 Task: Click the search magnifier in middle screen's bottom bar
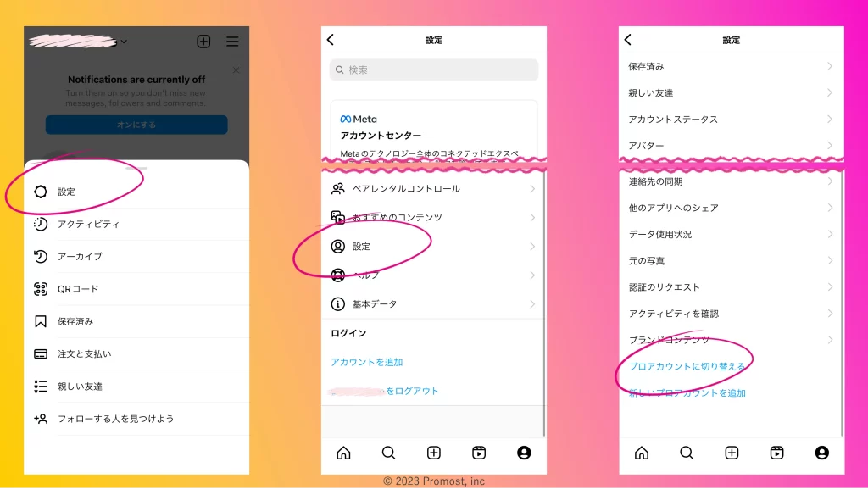click(x=388, y=453)
